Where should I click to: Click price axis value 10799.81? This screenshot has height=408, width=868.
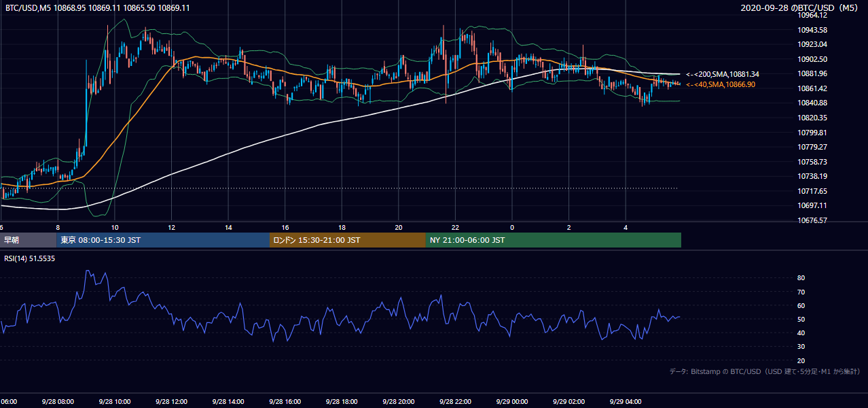pos(813,133)
